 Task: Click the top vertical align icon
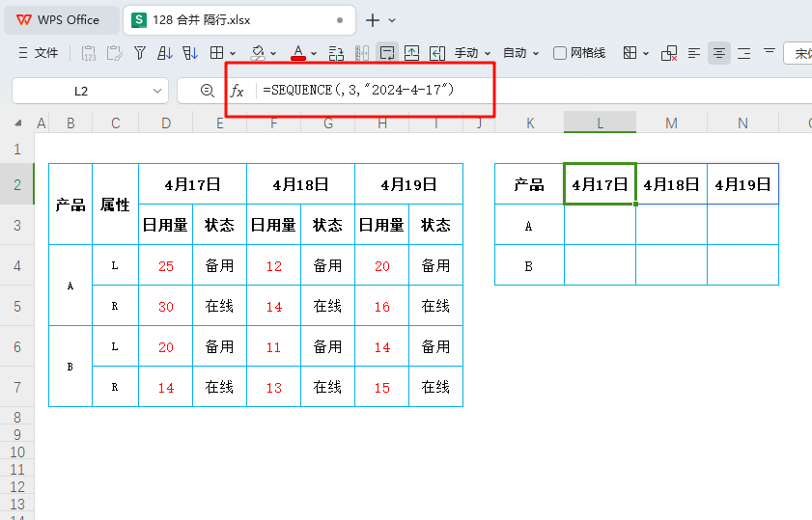point(770,51)
